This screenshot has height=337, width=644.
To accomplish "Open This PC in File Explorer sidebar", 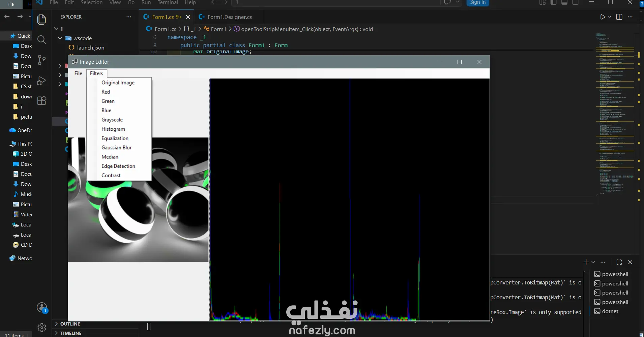I will pyautogui.click(x=21, y=144).
